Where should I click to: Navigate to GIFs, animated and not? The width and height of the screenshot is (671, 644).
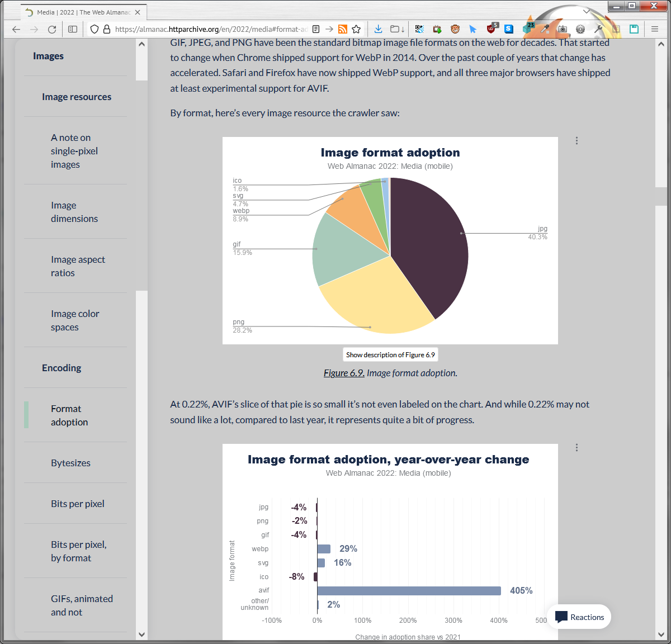coord(82,605)
